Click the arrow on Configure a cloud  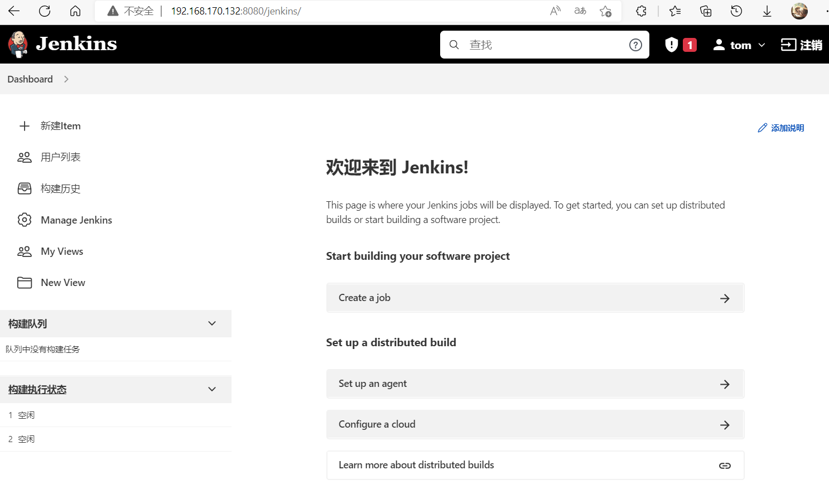pos(725,425)
